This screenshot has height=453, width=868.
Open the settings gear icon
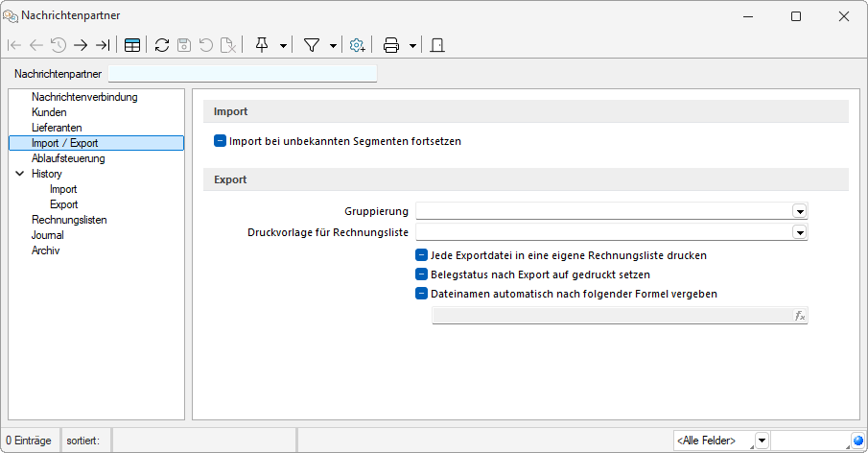tap(357, 45)
